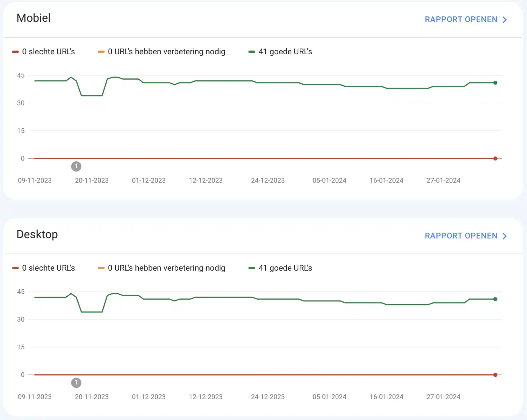Click y-axis value 0 on Mobiel chart
The image size is (527, 420).
(23, 158)
